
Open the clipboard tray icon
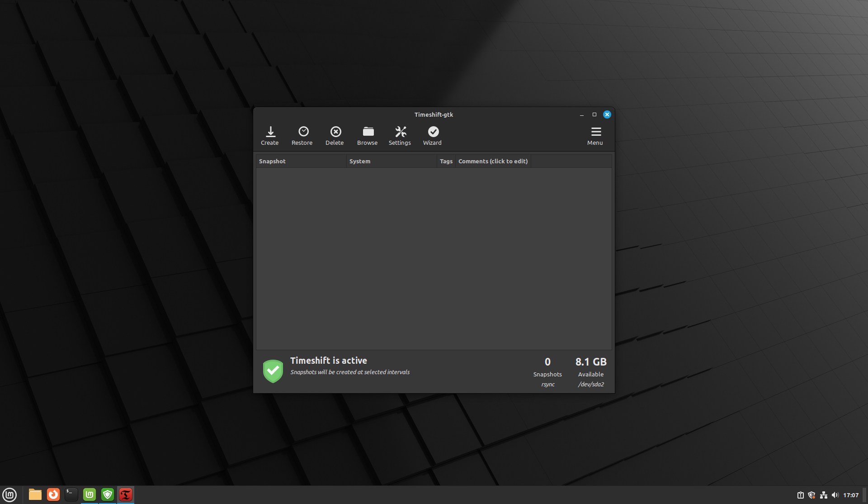click(x=800, y=495)
